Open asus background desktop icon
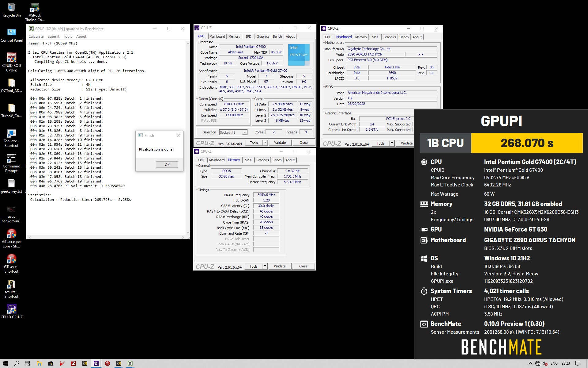 pyautogui.click(x=12, y=214)
